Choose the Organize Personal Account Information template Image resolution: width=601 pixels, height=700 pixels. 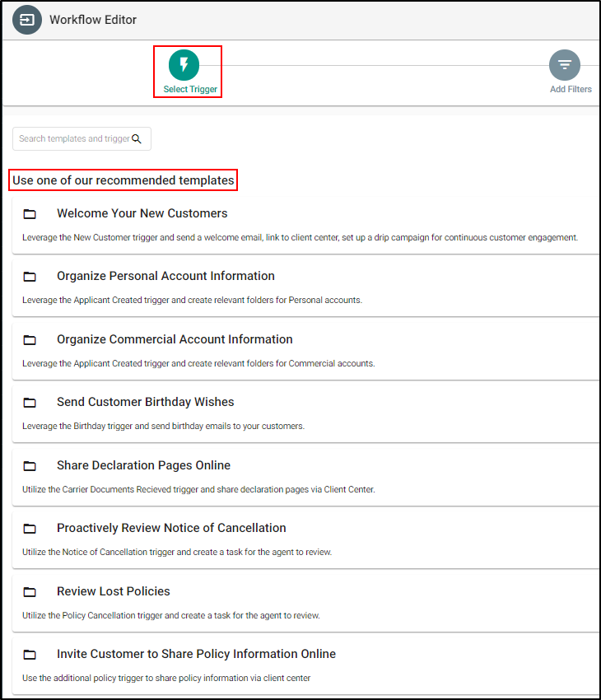click(x=165, y=276)
